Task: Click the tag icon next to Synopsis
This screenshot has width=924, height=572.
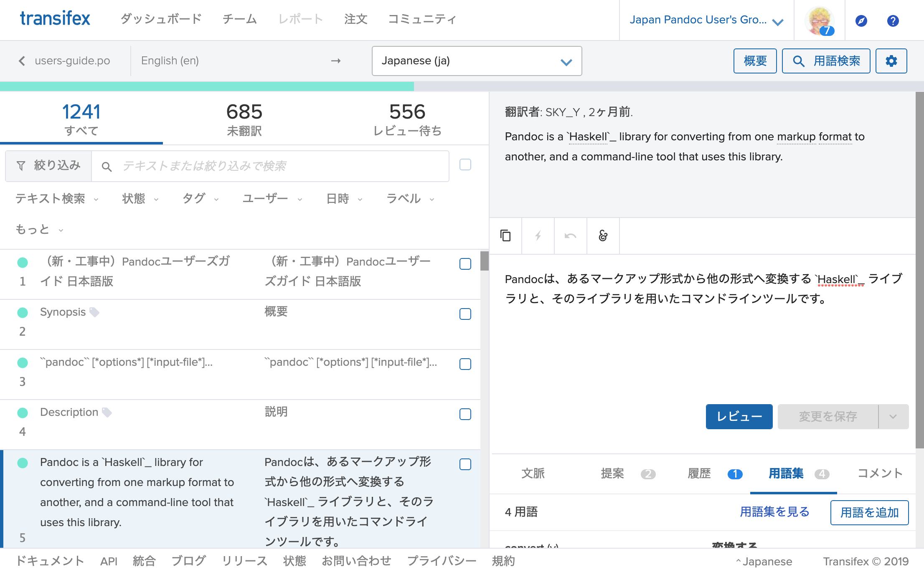Action: [x=95, y=312]
